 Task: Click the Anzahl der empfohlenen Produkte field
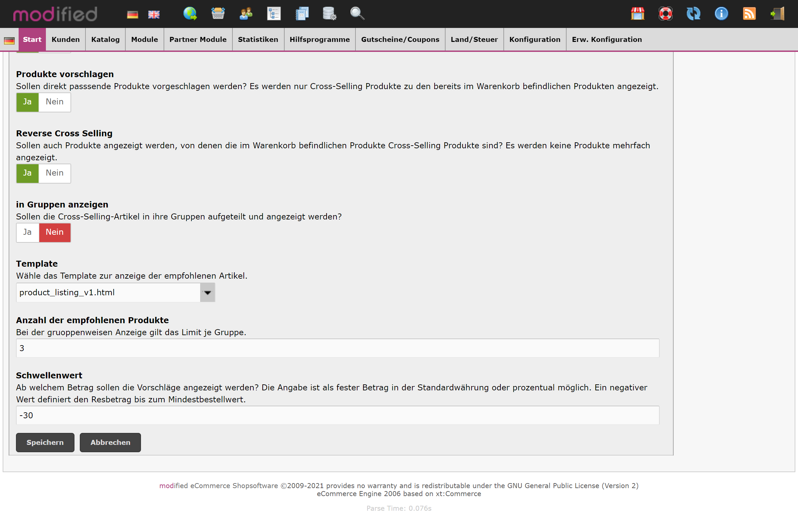pos(337,348)
